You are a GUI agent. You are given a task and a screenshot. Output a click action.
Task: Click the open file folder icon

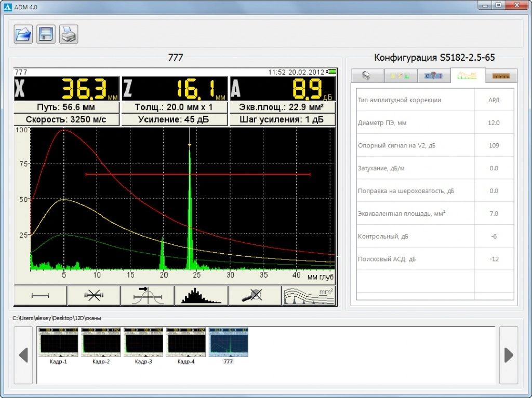(23, 34)
